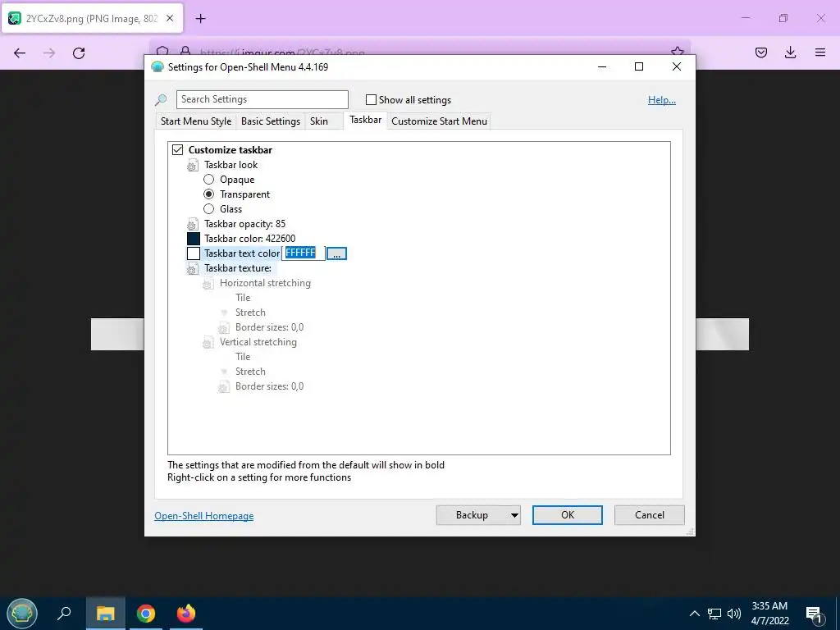Close the 2YCxZv8.png Firefox tab
The image size is (840, 630).
coord(170,18)
